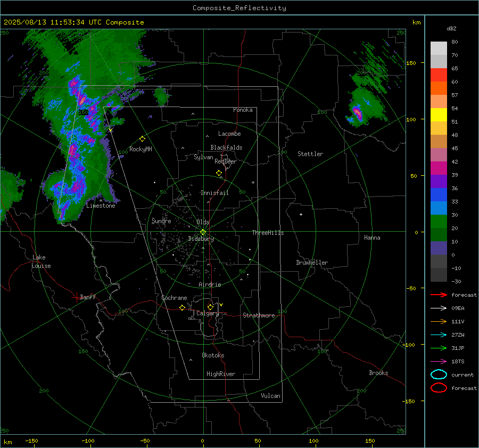479x448 pixels.
Task: Click the 'dBZ' scale heading
Action: pos(451,28)
